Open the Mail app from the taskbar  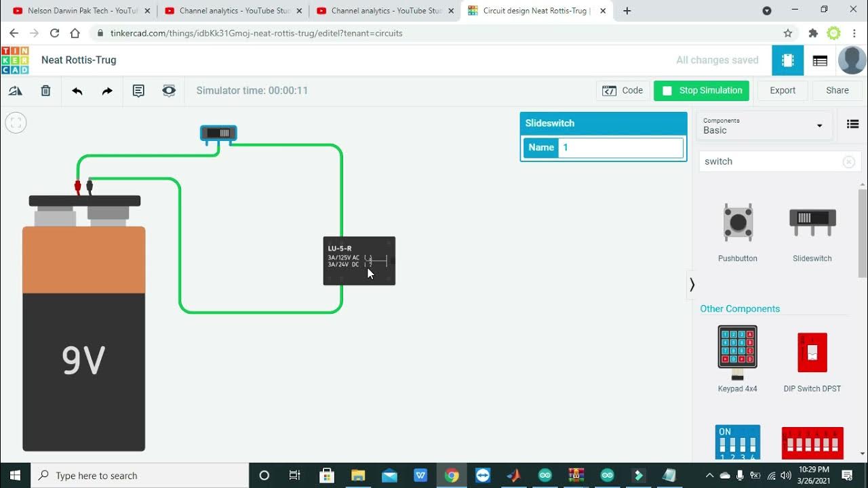[389, 475]
